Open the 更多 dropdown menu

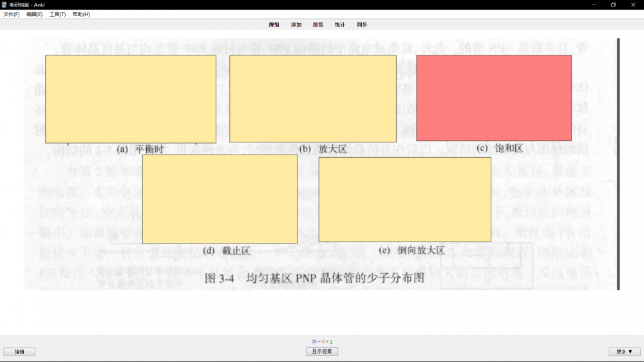click(x=624, y=352)
